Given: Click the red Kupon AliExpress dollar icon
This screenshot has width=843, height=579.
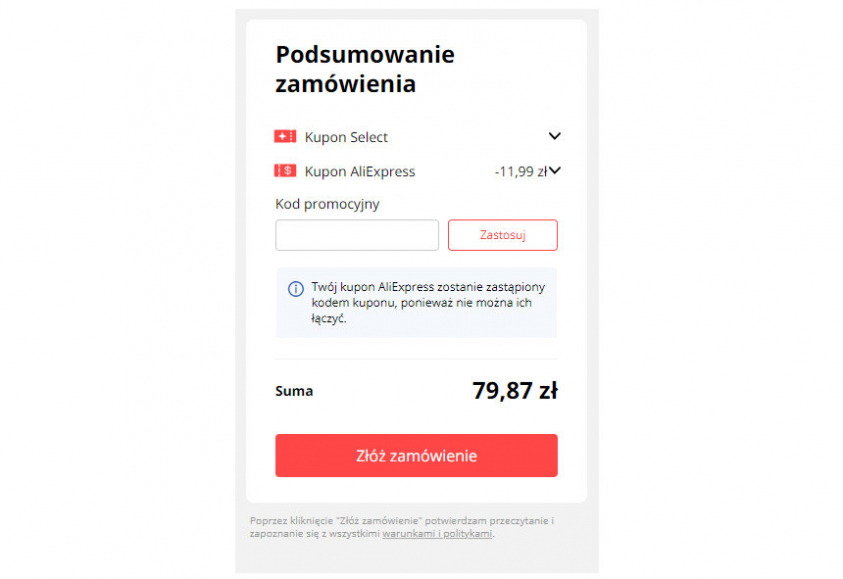Looking at the screenshot, I should pyautogui.click(x=285, y=171).
